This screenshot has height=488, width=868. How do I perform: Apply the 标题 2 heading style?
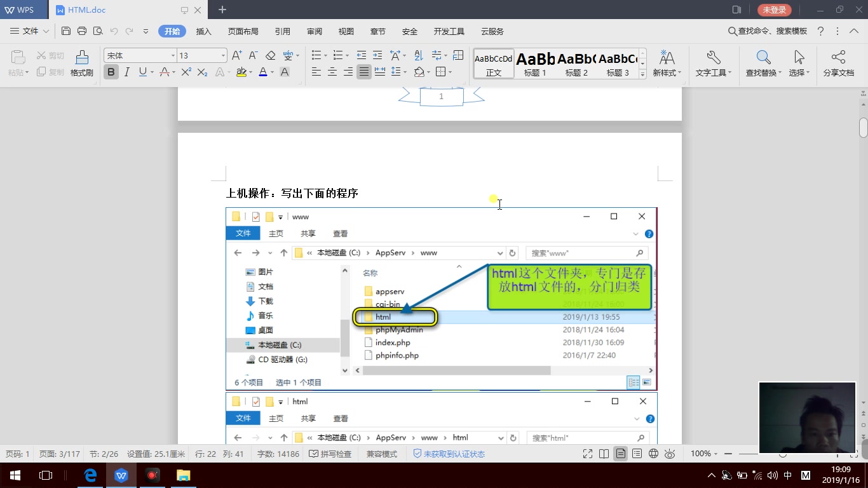pyautogui.click(x=576, y=64)
